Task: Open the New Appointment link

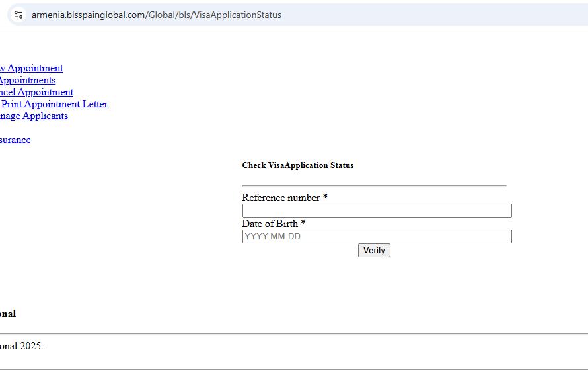Action: (x=33, y=68)
